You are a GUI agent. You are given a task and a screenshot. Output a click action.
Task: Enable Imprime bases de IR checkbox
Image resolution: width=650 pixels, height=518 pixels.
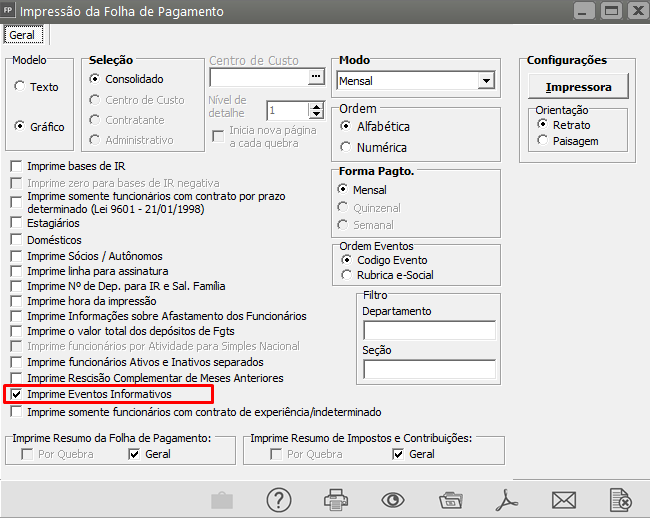[16, 166]
